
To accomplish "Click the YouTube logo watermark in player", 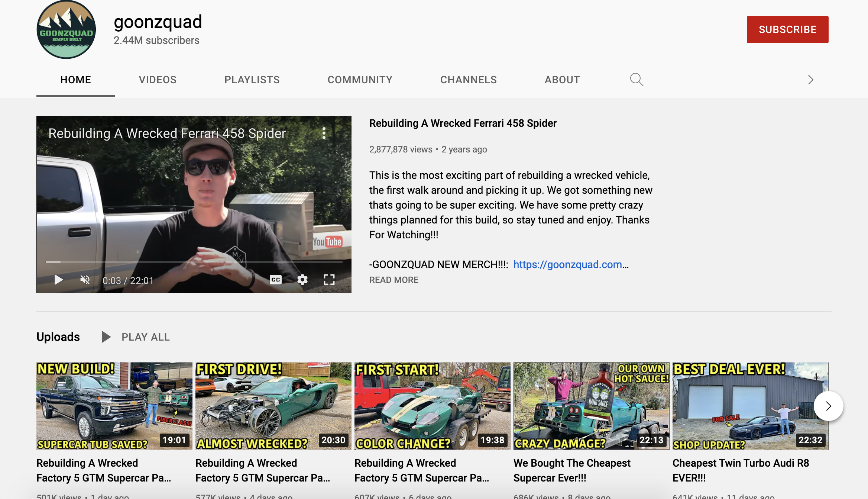I will 327,242.
